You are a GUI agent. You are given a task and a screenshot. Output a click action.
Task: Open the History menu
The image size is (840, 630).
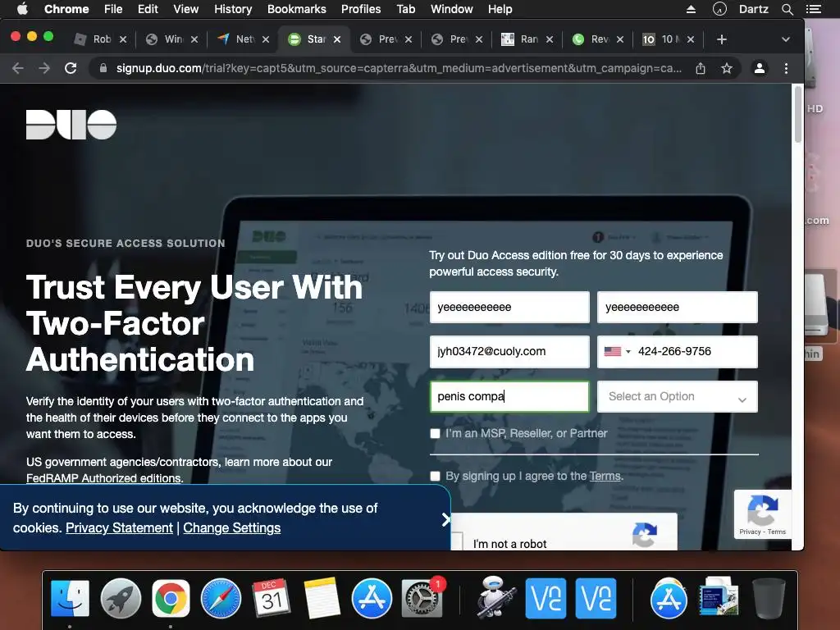coord(233,9)
